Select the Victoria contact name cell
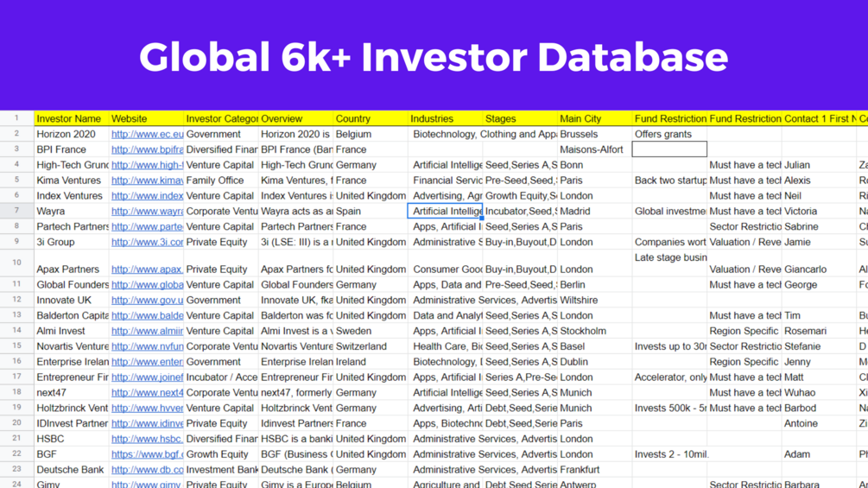868x488 pixels. click(819, 212)
